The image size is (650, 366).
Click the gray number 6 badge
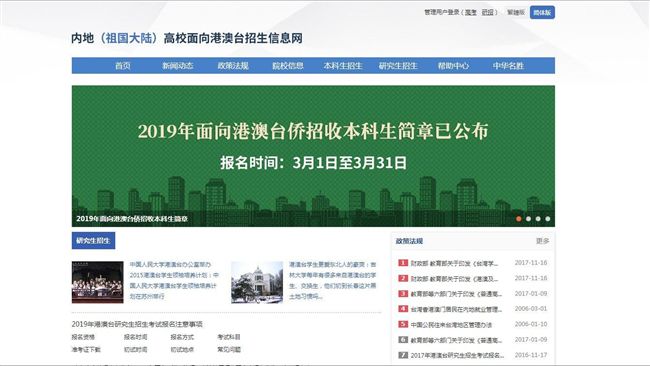pyautogui.click(x=403, y=339)
